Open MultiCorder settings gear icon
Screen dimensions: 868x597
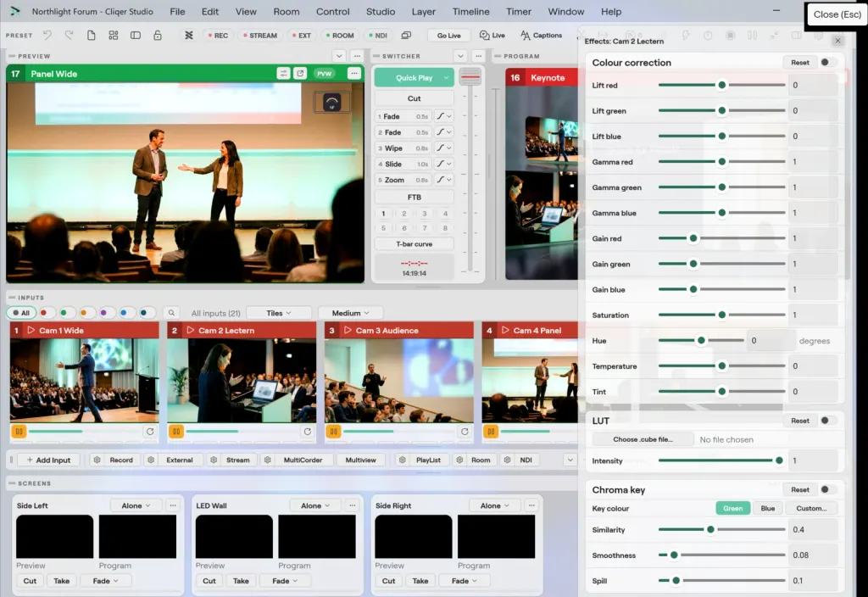tap(268, 460)
